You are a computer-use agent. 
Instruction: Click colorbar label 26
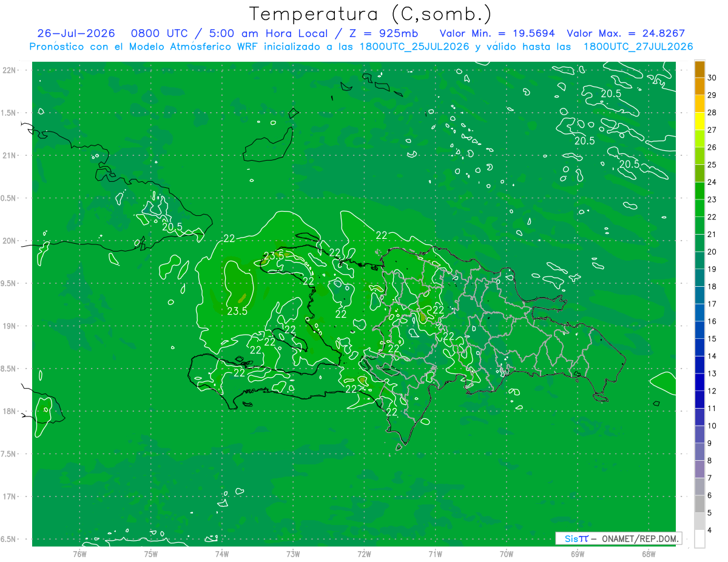click(x=712, y=147)
